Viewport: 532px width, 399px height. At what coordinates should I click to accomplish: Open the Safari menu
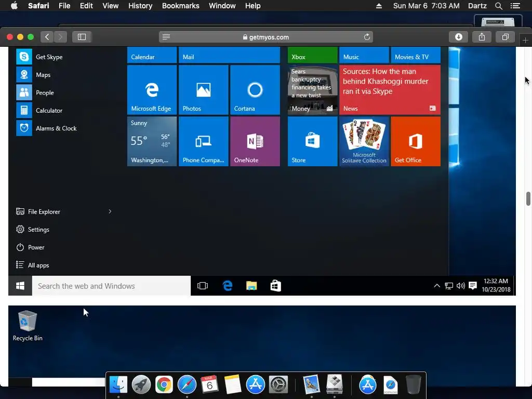38,6
